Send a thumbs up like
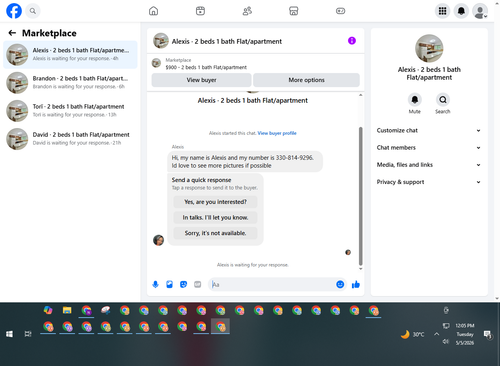 (356, 284)
